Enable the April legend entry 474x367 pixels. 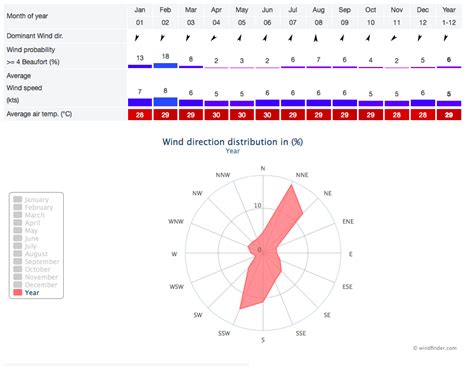click(27, 223)
